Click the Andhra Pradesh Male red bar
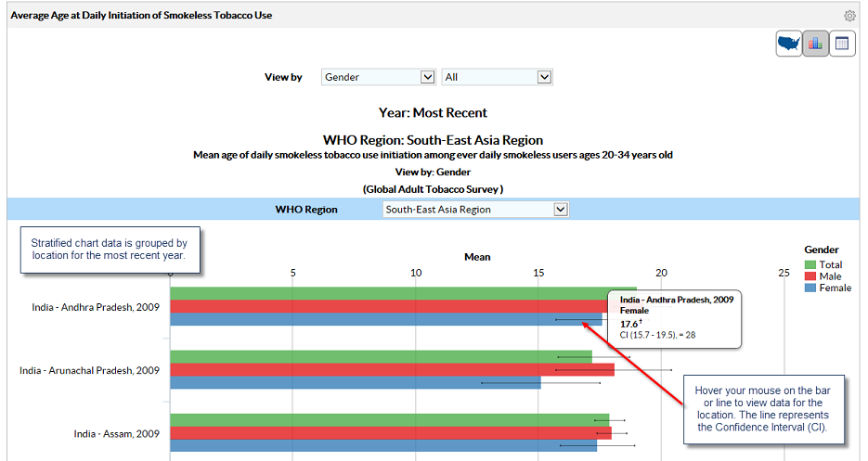Viewport: 868px width, 461px height. (390, 307)
